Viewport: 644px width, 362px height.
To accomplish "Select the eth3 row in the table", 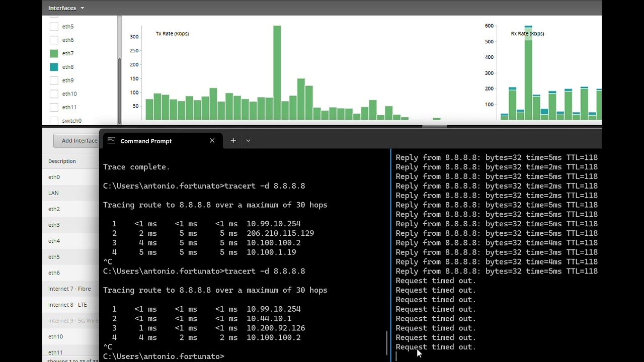I will coord(71,225).
